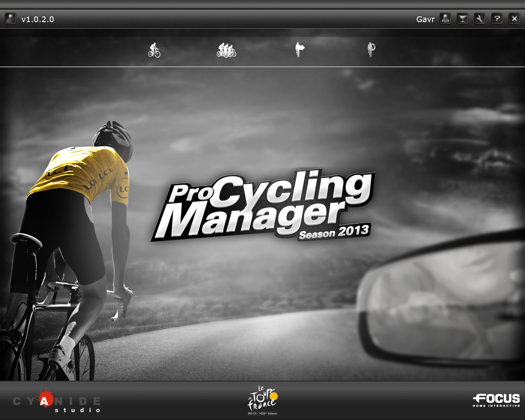Click the v1.0.2.0 version text
Viewport: 525px width, 420px height.
pos(38,19)
